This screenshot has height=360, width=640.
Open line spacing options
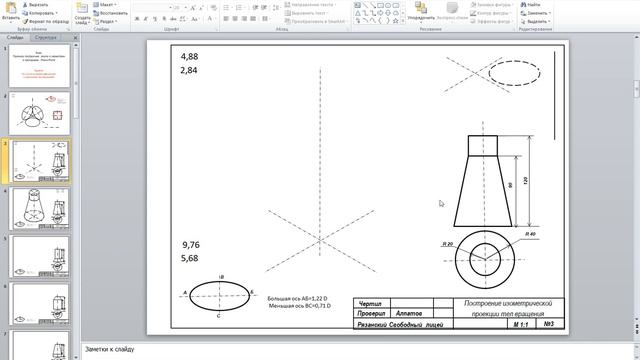pos(276,8)
